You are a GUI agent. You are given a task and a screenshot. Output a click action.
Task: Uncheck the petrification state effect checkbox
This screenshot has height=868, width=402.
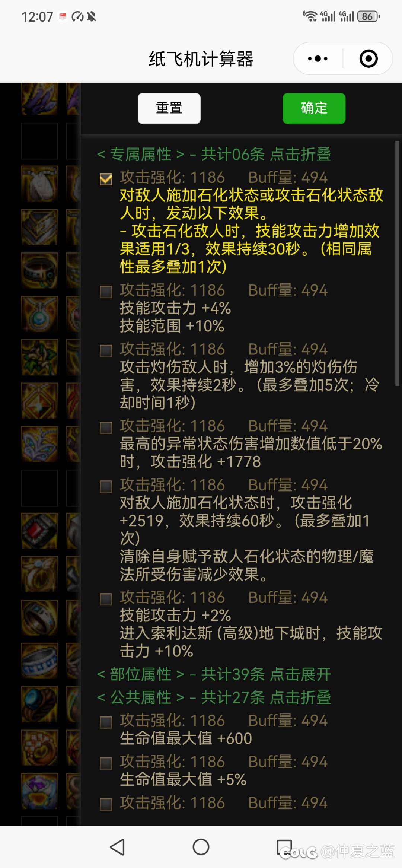(x=106, y=179)
